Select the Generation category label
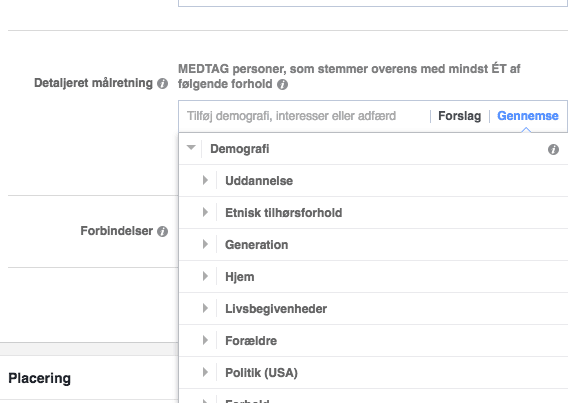 256,245
